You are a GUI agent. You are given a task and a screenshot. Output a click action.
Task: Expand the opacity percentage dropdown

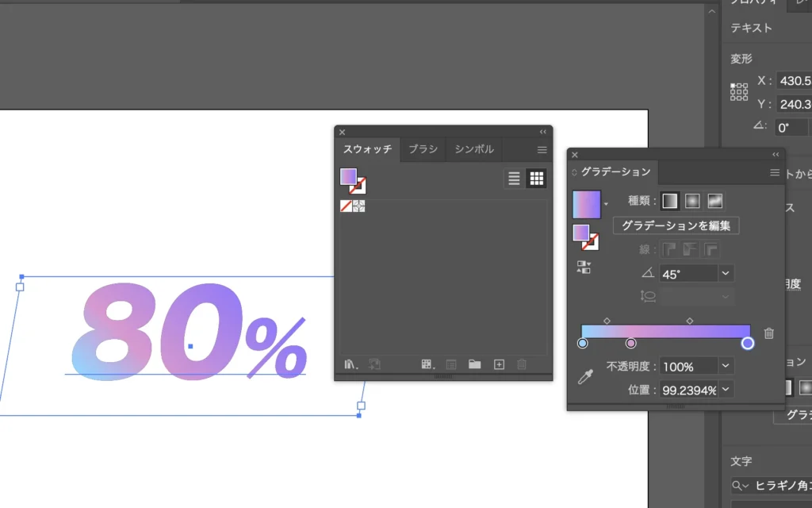coord(726,366)
